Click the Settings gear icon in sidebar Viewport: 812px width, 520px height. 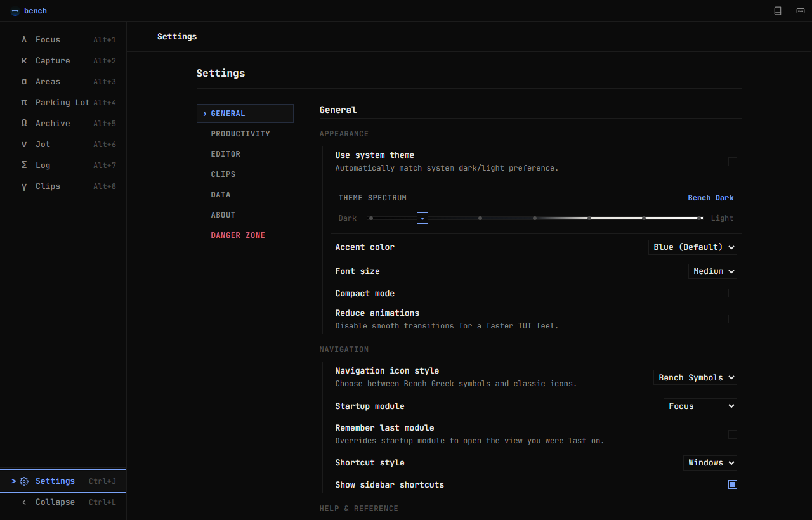(24, 481)
